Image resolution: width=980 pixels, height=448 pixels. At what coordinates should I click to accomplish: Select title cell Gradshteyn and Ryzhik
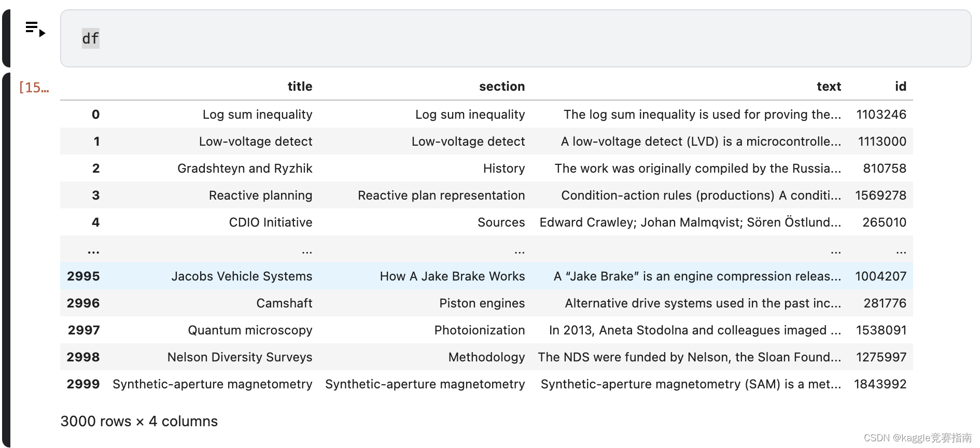pos(245,169)
